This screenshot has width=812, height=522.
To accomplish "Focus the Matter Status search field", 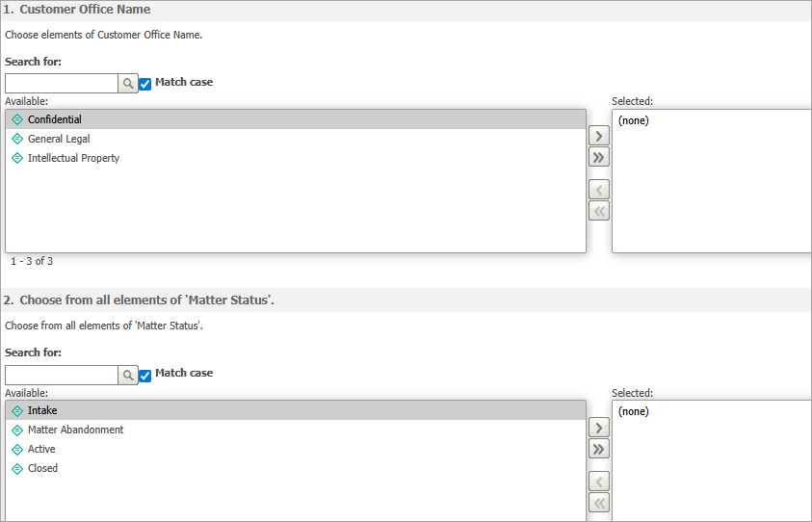I will click(x=62, y=375).
